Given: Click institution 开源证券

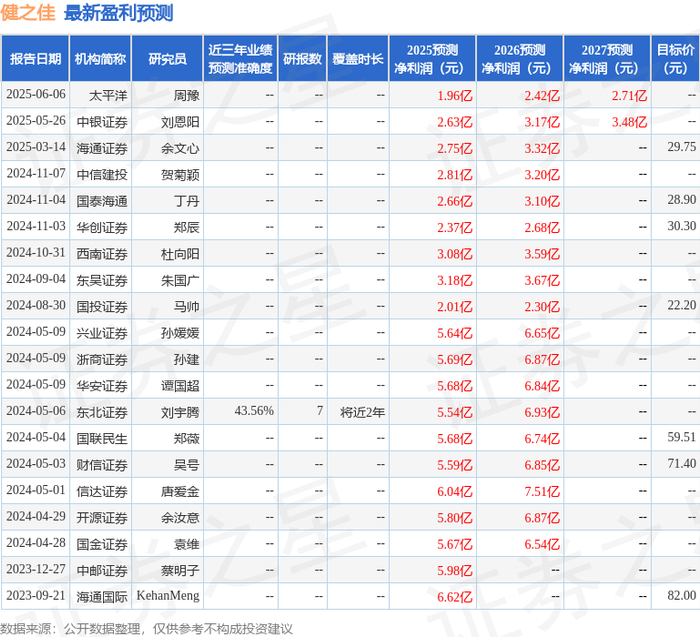Looking at the screenshot, I should click(x=102, y=517).
